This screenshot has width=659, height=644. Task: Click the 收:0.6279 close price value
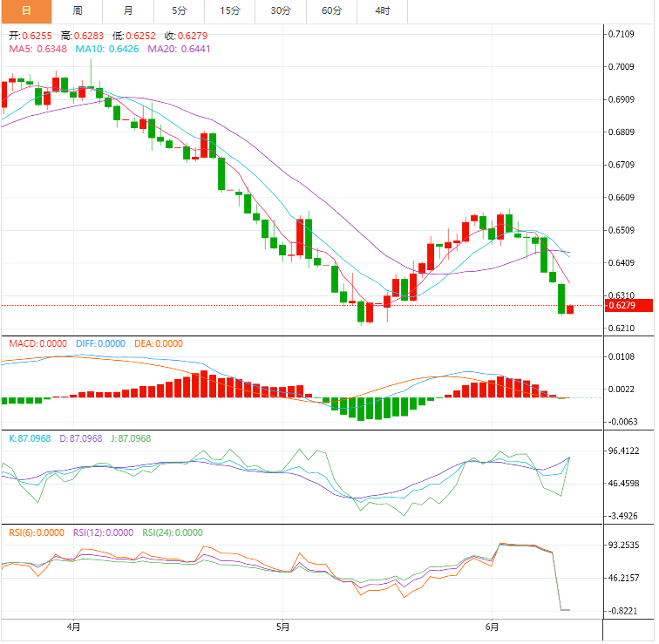pyautogui.click(x=186, y=36)
